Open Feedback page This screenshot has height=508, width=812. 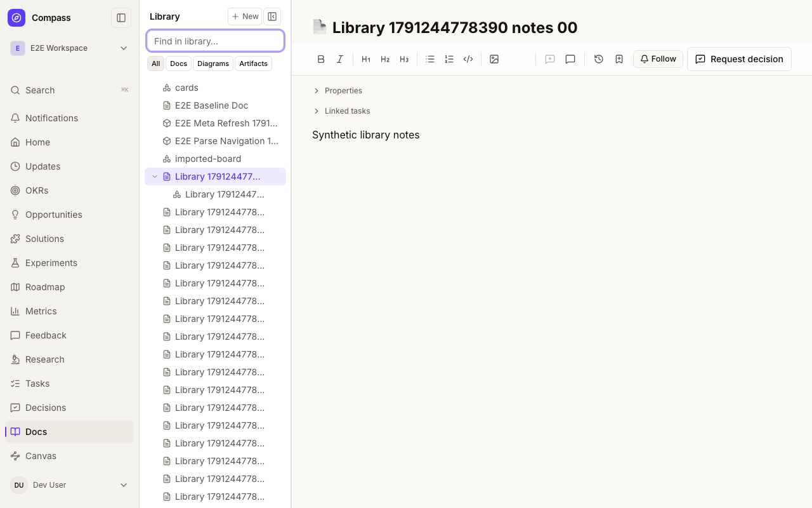(70, 335)
